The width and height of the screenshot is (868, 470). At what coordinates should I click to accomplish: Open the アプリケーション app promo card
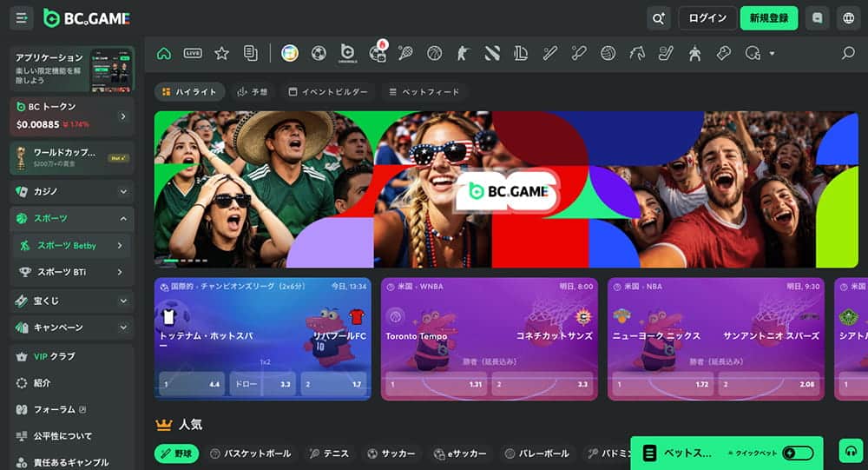[x=71, y=70]
